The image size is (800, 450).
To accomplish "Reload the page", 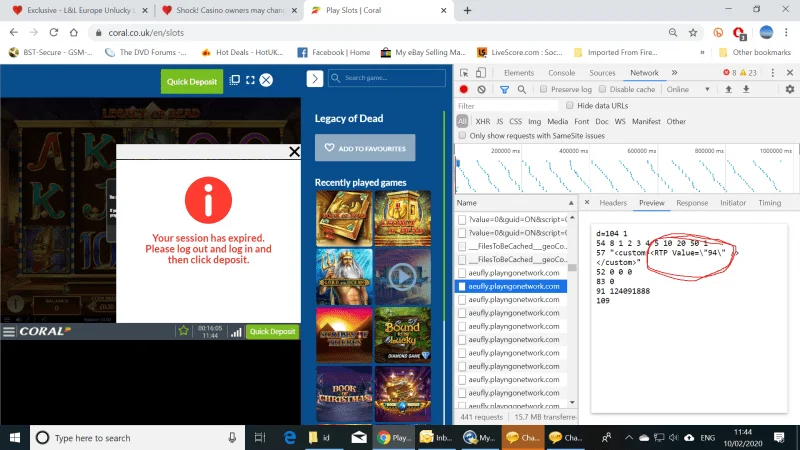I will [x=54, y=33].
